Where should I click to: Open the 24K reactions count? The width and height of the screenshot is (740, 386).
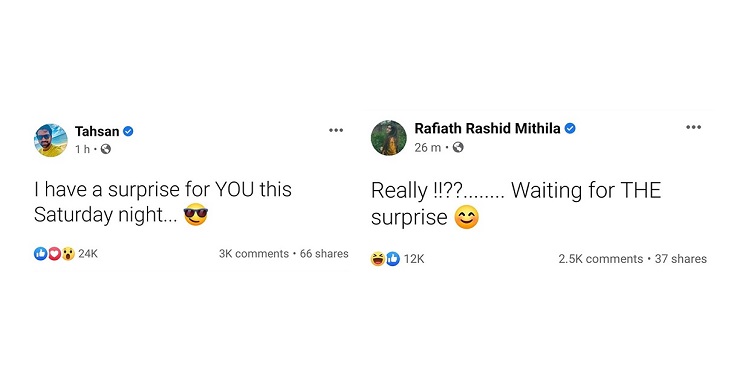pyautogui.click(x=88, y=254)
